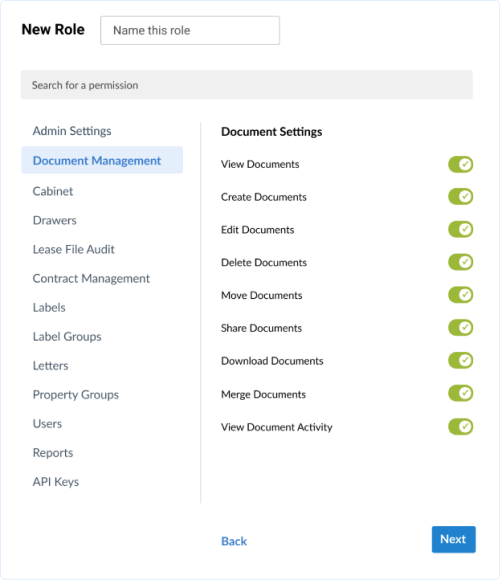Click the Next button

point(453,539)
